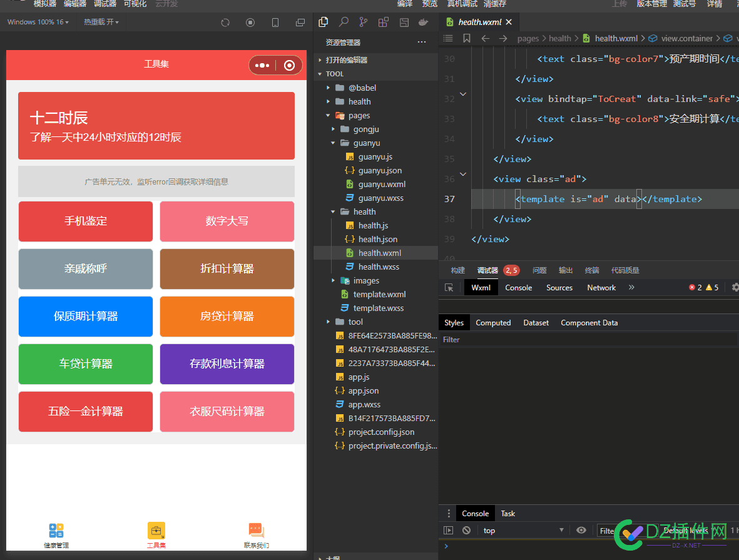Screen dimensions: 739x560
Task: Open the health.wxss file
Action: [x=375, y=267]
